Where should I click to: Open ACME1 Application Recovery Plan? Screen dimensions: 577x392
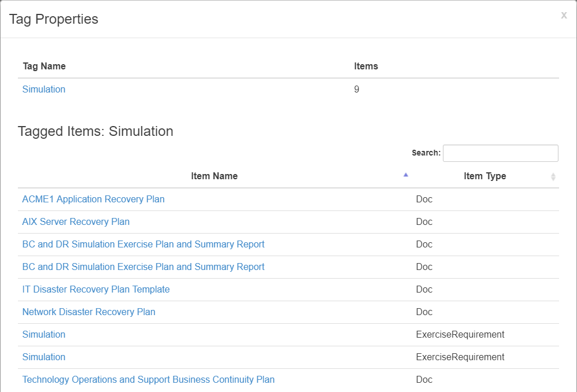click(x=94, y=199)
